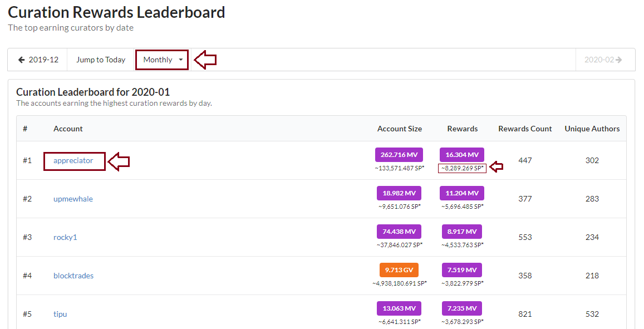Click the 7.235 MV rewards badge

click(462, 308)
